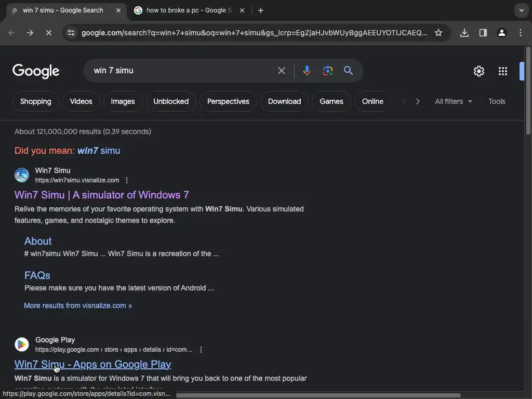Open more options for Win7 Simu result
532x399 pixels.
click(x=127, y=180)
